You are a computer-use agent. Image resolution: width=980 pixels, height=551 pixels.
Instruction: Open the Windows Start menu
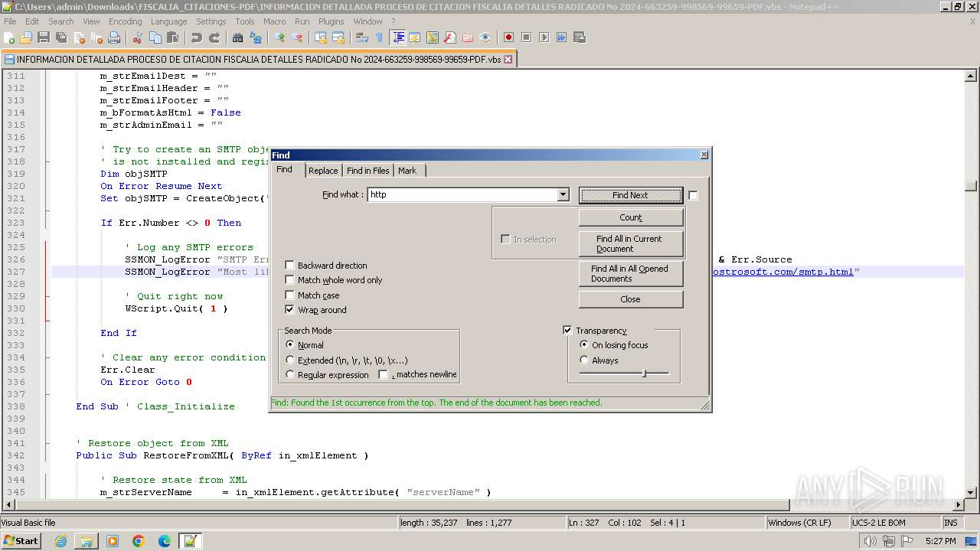tap(21, 541)
